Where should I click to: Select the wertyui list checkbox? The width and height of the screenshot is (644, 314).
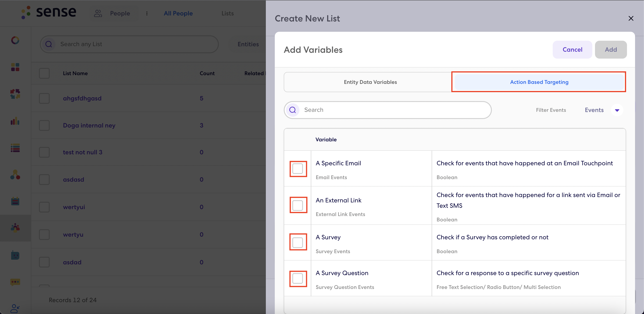(44, 207)
